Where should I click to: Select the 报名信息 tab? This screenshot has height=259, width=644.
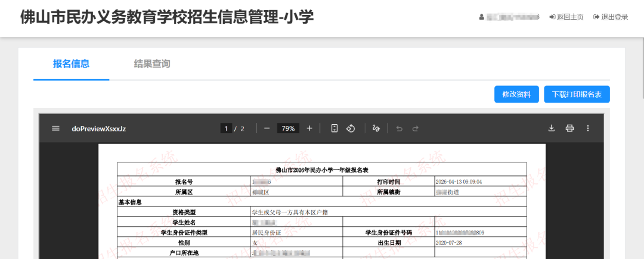point(71,64)
